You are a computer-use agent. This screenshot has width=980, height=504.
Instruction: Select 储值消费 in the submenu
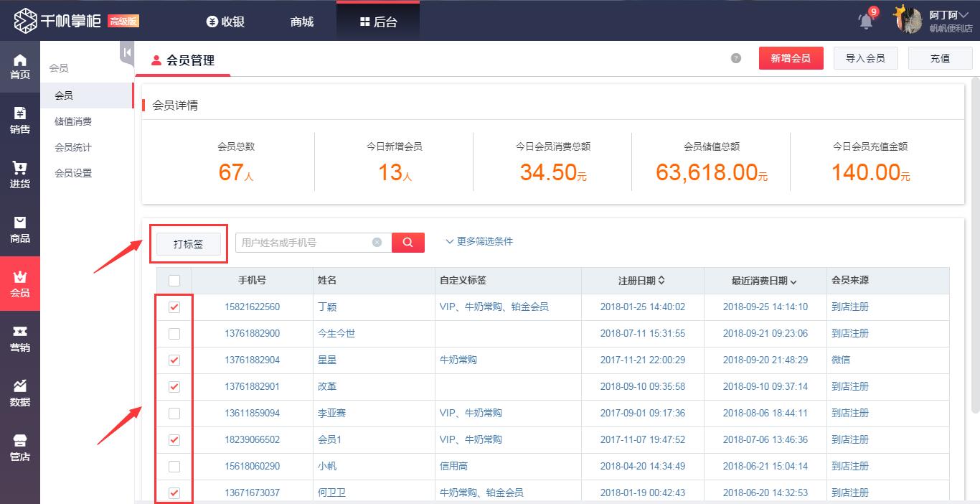pyautogui.click(x=73, y=121)
